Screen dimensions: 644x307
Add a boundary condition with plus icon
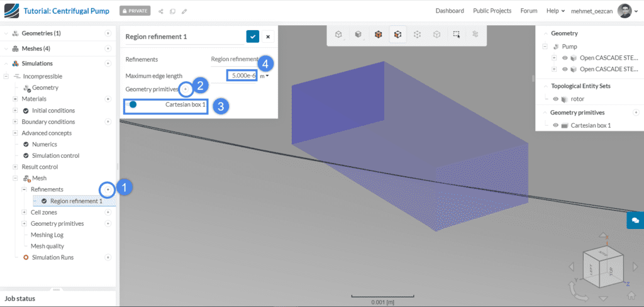click(108, 122)
